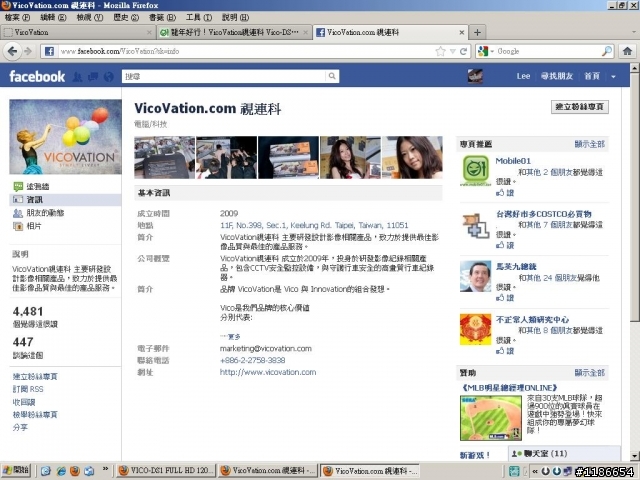Screen dimensions: 640x480
Task: Open Facebook friend requests icon
Action: click(78, 77)
